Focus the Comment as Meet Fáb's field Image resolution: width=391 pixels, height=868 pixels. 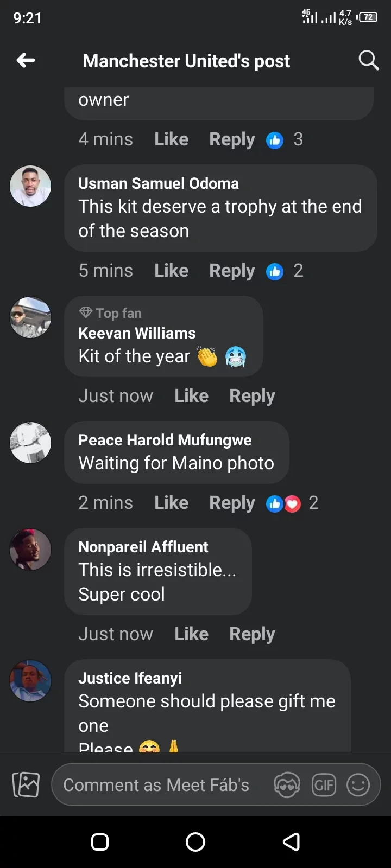coord(156,785)
